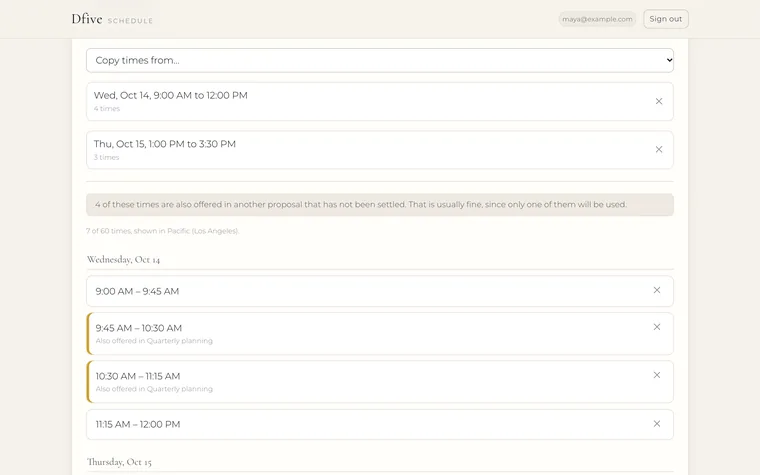Click the Thursday, Oct 15 heading
Image resolution: width=760 pixels, height=475 pixels.
click(x=119, y=462)
